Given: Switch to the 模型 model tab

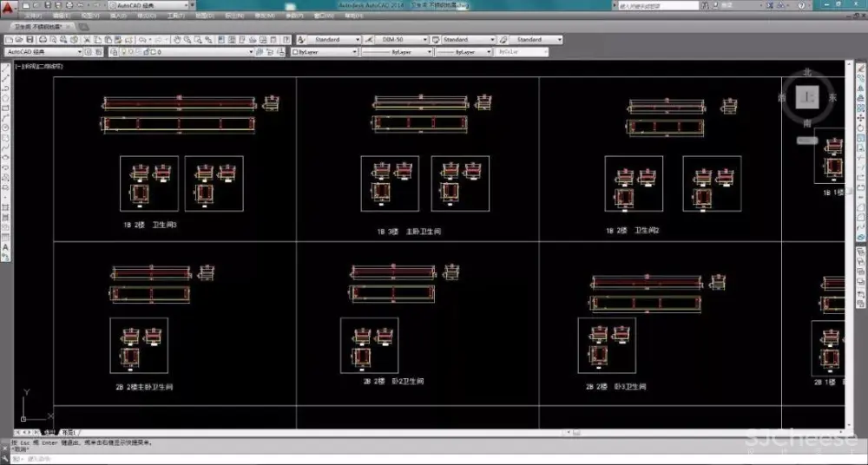Looking at the screenshot, I should point(49,432).
